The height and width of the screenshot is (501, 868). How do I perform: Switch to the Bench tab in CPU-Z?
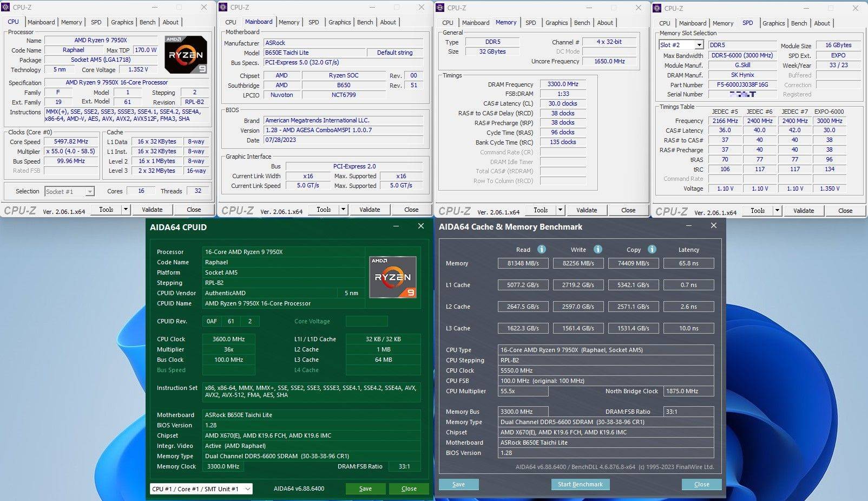point(147,22)
